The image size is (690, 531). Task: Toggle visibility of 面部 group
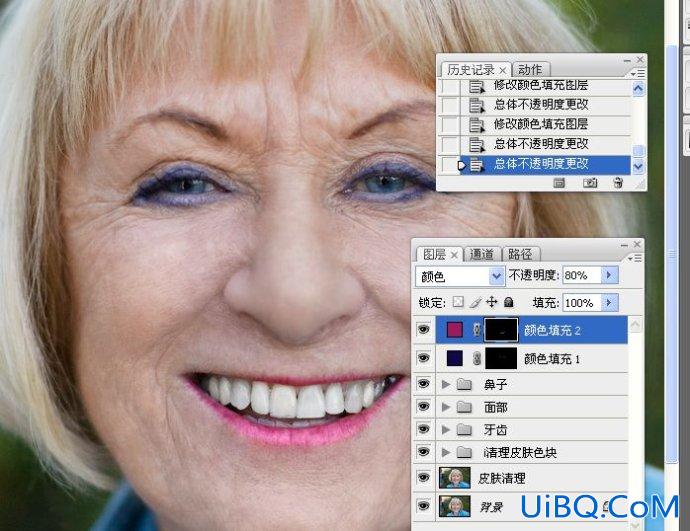click(x=424, y=406)
